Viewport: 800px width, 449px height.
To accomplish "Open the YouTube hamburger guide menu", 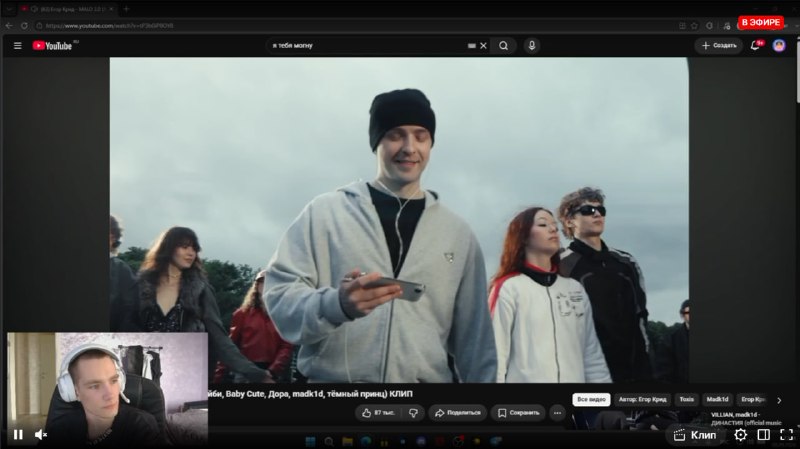I will pyautogui.click(x=17, y=45).
